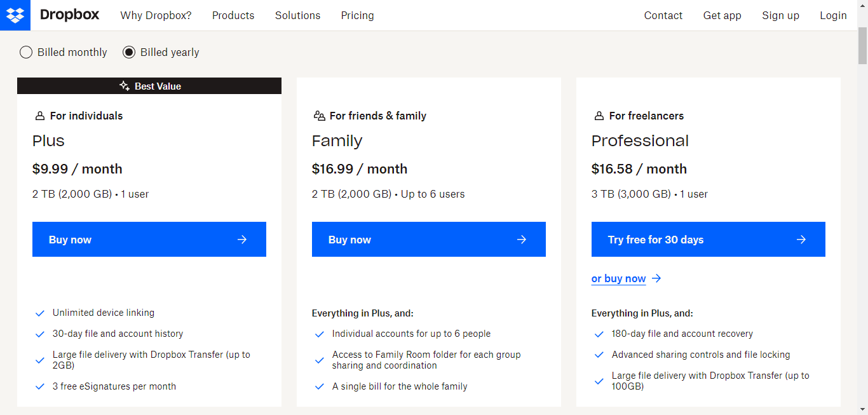Viewport: 868px width, 415px height.
Task: Select the Billed monthly radio button
Action: pos(26,52)
